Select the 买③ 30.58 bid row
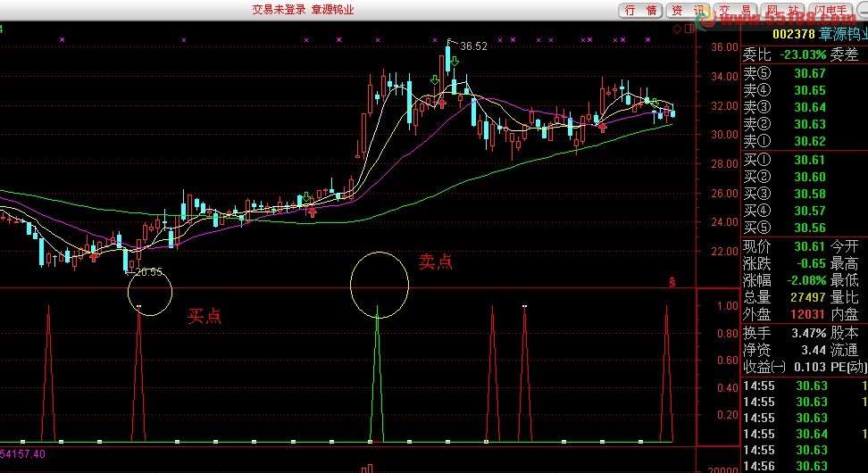This screenshot has height=473, width=868. tap(805, 195)
